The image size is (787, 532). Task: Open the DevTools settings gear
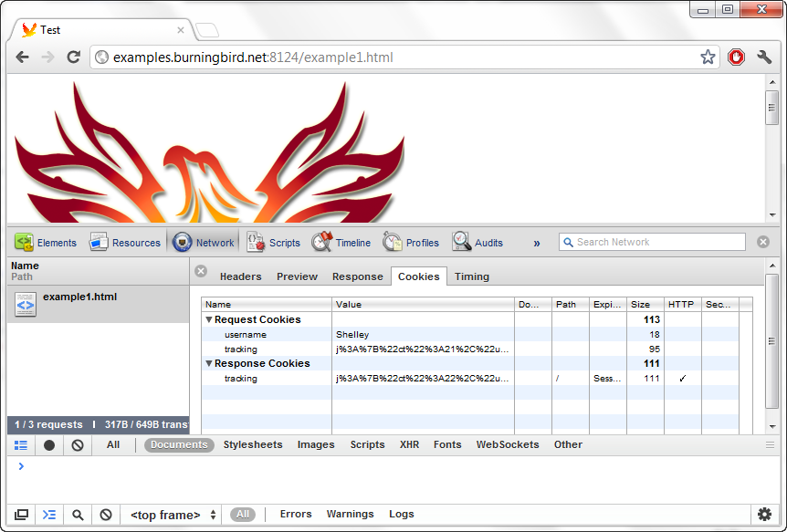764,514
